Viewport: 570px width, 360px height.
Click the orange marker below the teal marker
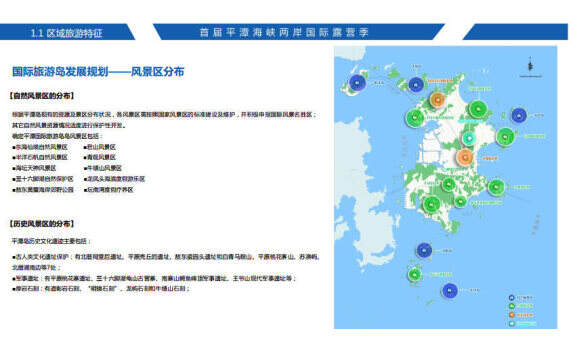tap(465, 157)
